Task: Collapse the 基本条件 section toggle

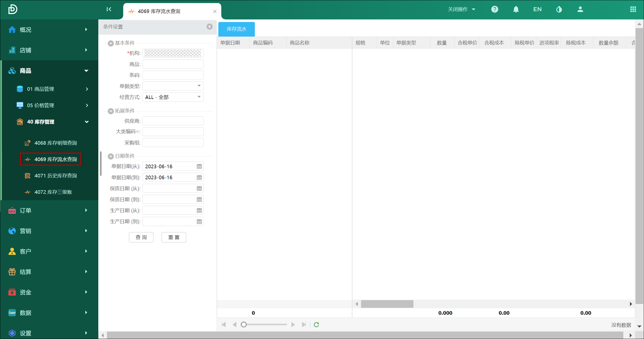Action: coord(111,43)
